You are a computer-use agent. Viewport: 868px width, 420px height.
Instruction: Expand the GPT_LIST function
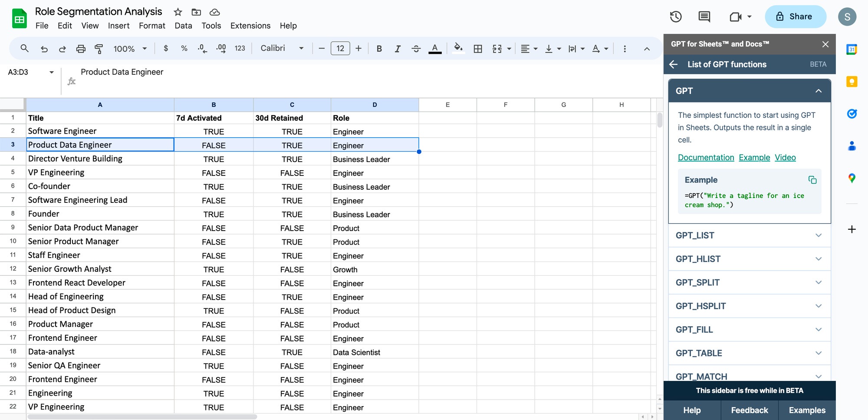coord(750,235)
